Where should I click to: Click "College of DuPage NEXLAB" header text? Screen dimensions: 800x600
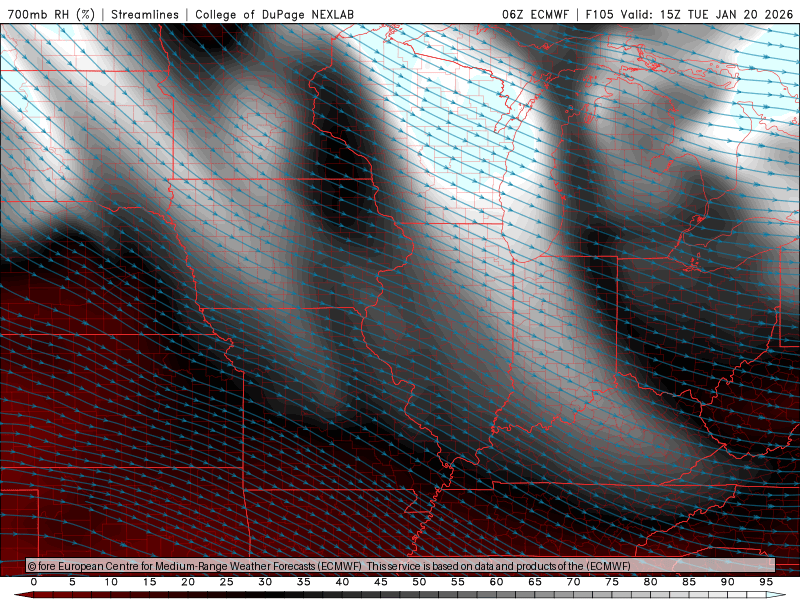[274, 14]
